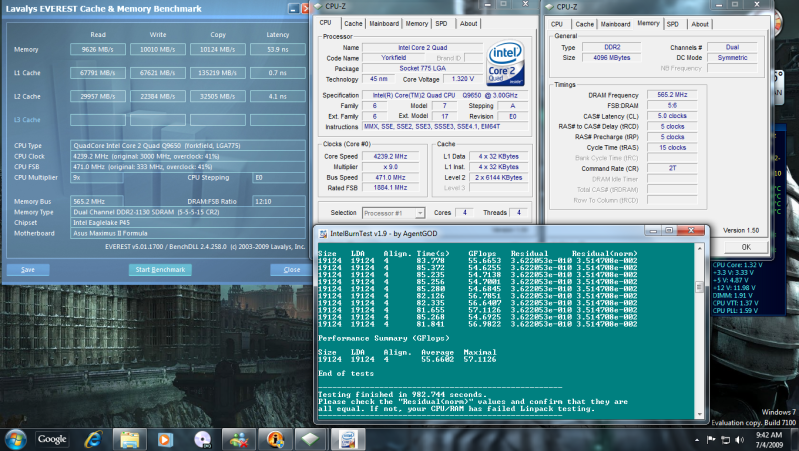Click Code Name value Yorkfield

[393, 58]
